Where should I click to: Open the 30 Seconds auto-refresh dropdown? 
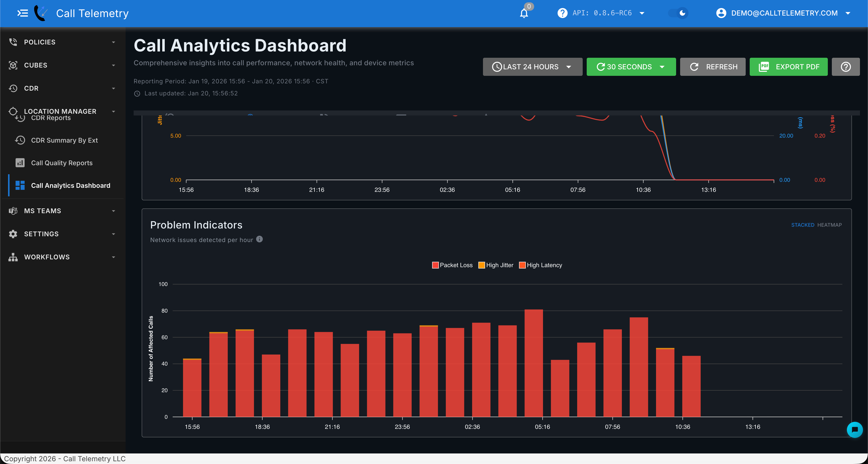pos(631,67)
